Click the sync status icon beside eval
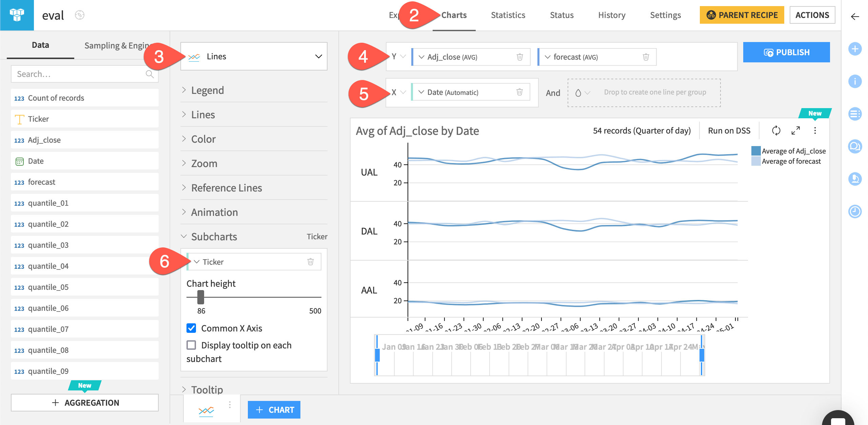The width and height of the screenshot is (868, 425). (x=80, y=15)
